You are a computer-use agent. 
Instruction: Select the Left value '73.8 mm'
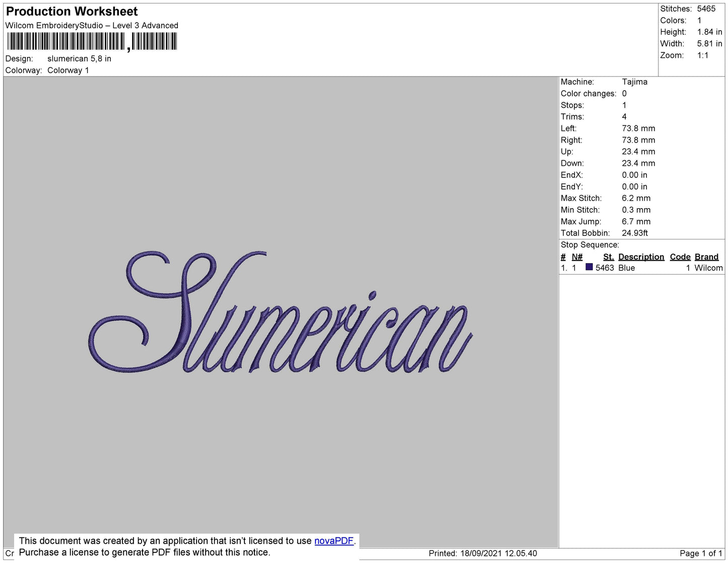638,129
